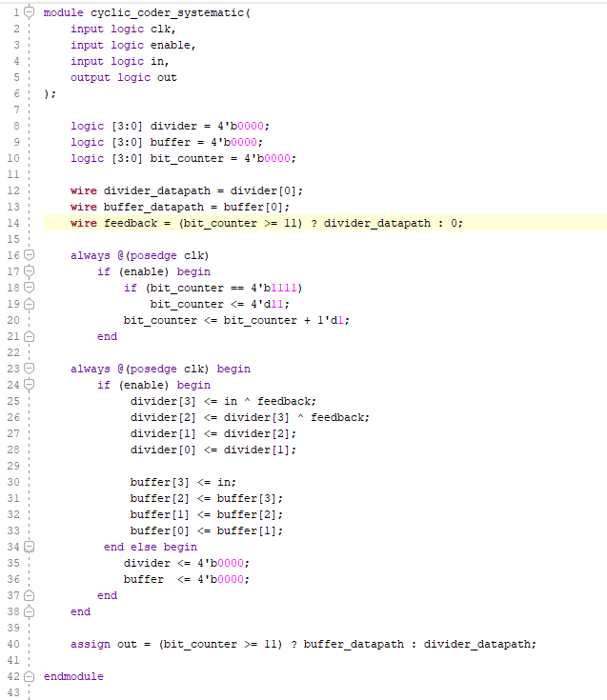The image size is (607, 700).
Task: Click '4'b0000' on the divider reset line 35
Action: (221, 563)
